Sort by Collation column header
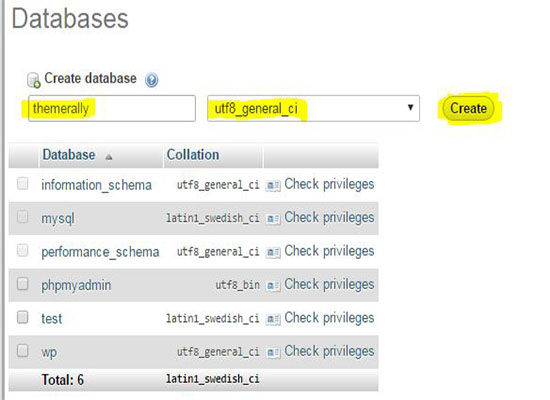The width and height of the screenshot is (550, 400). pos(193,155)
